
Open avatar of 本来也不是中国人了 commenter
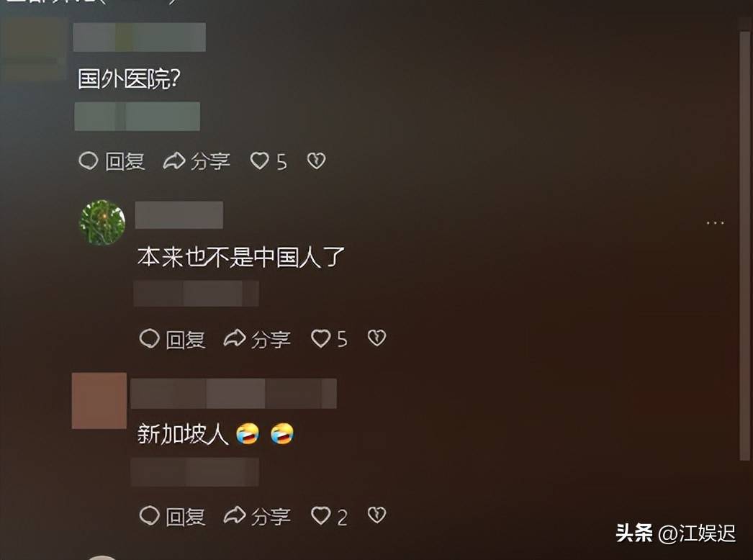[x=102, y=222]
